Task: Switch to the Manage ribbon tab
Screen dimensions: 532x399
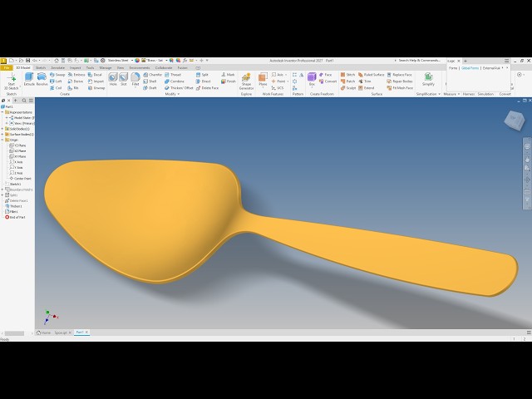Action: (106, 68)
